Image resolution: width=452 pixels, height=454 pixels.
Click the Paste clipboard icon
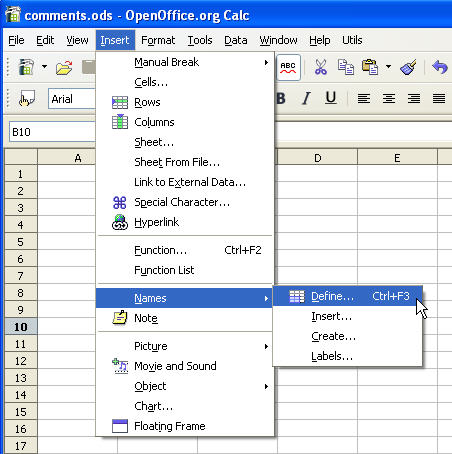tap(370, 67)
